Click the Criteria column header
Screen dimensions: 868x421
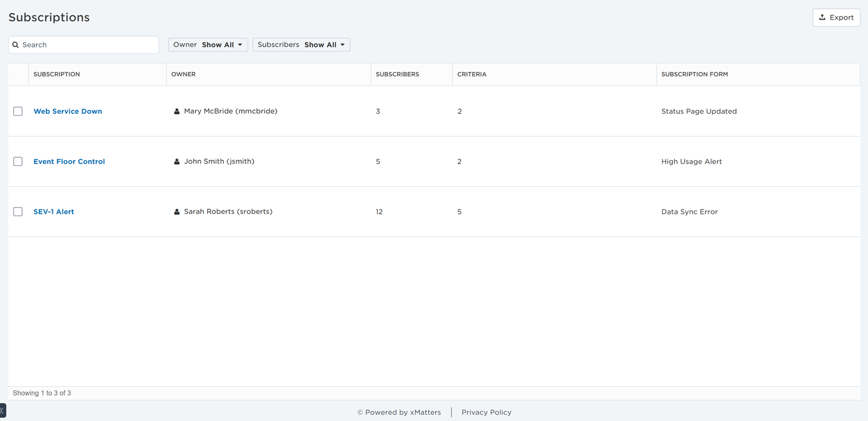[472, 74]
